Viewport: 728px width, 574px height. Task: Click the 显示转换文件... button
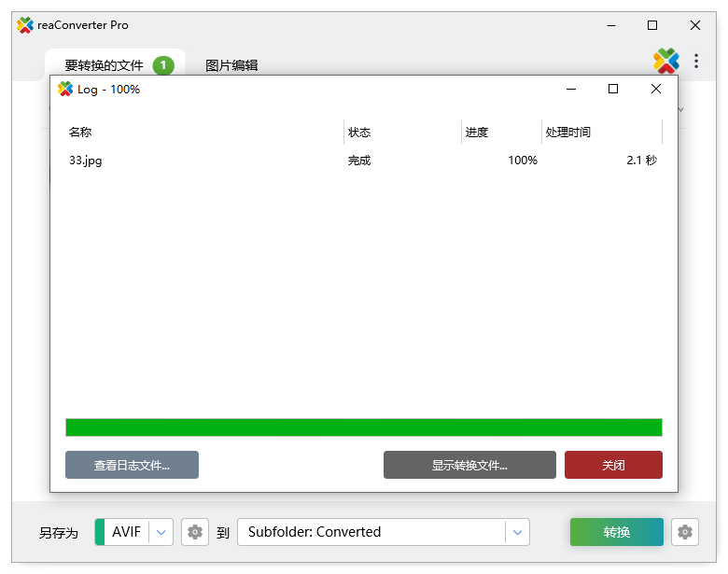tap(469, 465)
